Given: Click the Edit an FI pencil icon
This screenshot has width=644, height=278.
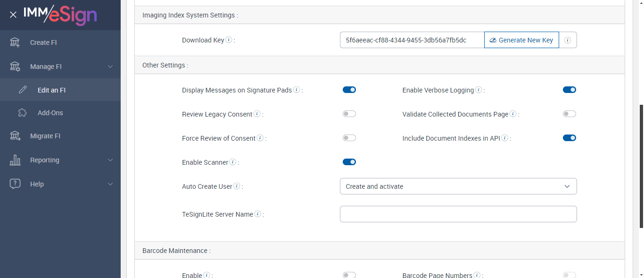Looking at the screenshot, I should 23,90.
